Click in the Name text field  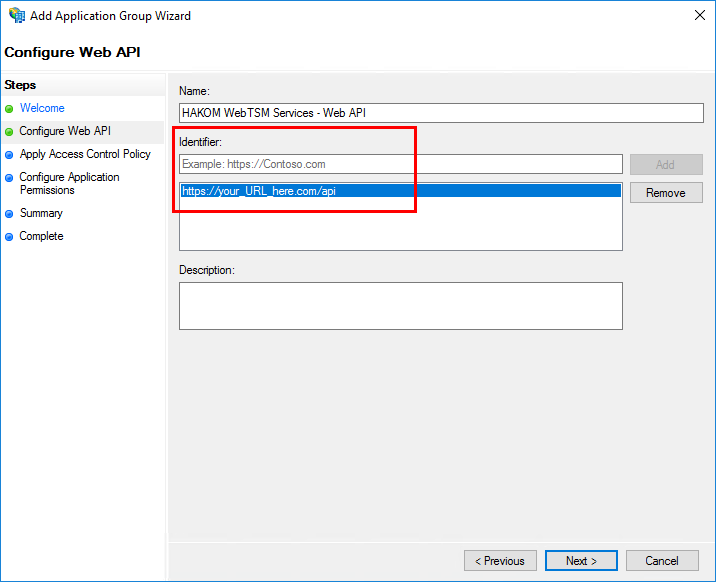(400, 113)
